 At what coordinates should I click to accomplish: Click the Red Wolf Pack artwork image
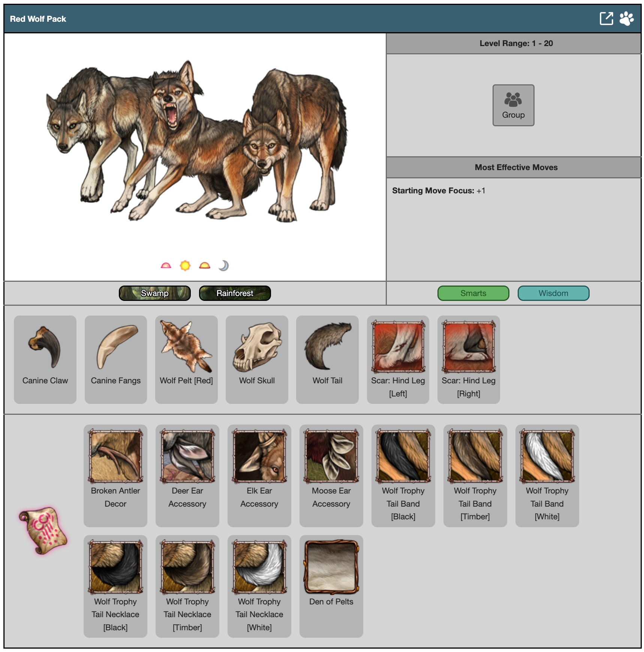(195, 142)
